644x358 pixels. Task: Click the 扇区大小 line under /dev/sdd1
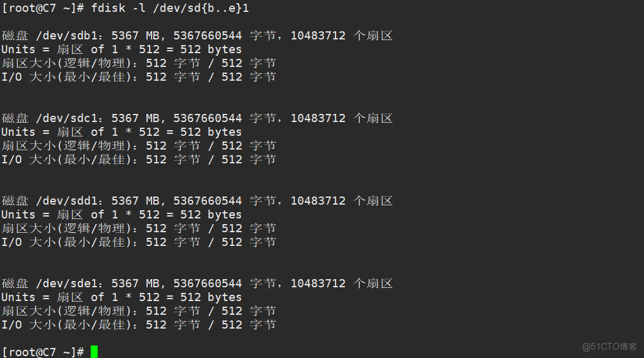(138, 228)
